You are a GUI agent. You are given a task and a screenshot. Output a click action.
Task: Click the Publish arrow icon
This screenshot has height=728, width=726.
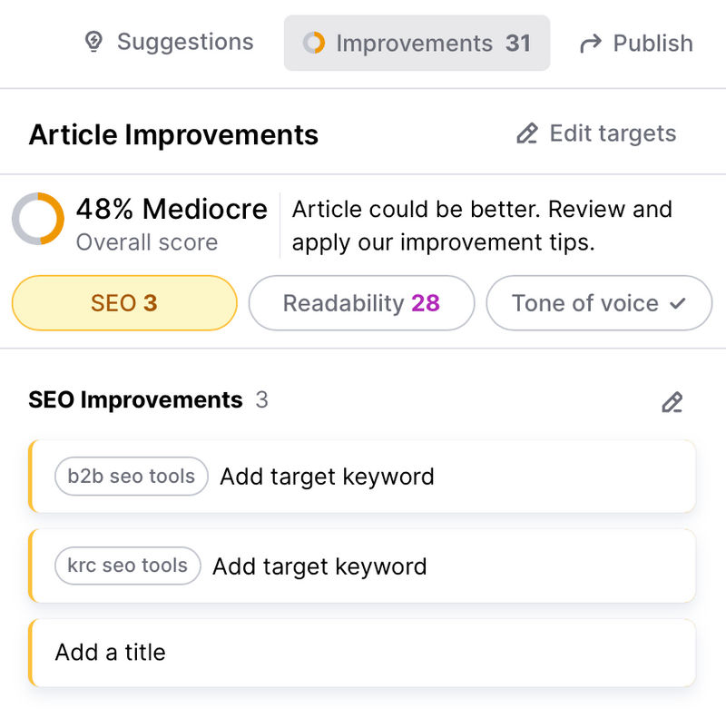(591, 44)
